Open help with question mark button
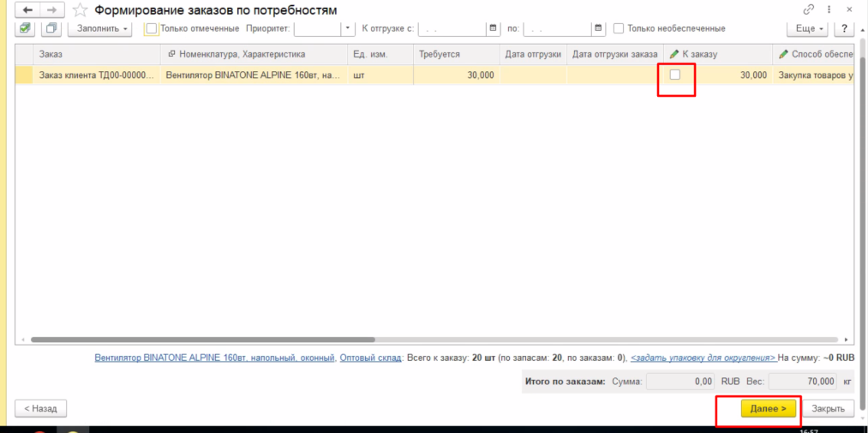868x433 pixels. (x=844, y=28)
